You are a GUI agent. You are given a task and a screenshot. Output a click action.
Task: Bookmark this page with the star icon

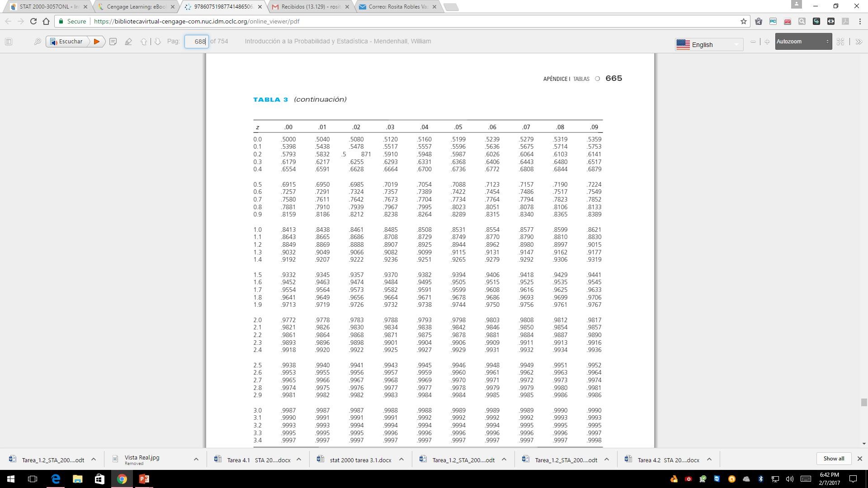point(743,21)
